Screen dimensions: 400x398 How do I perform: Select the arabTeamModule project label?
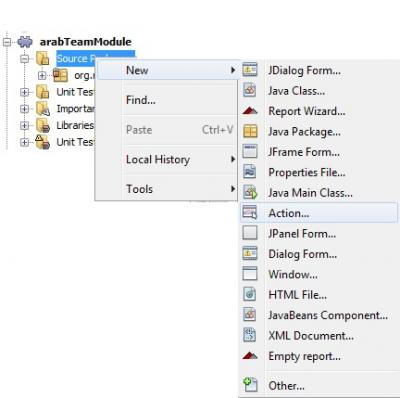coord(86,42)
